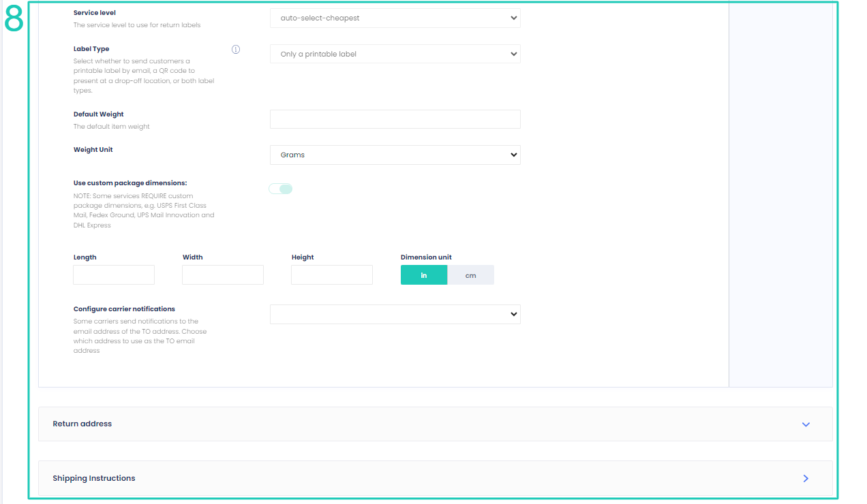Click the Default Weight input field

(x=395, y=119)
